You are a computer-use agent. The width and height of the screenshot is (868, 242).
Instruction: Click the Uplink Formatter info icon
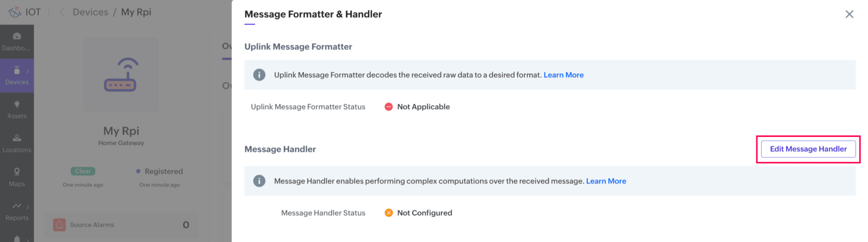259,75
